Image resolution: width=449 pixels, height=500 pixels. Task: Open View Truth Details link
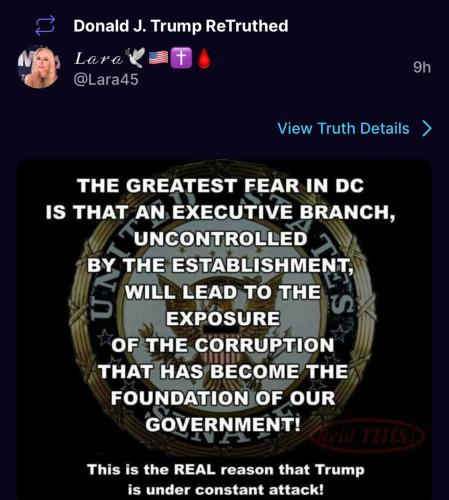pyautogui.click(x=343, y=129)
